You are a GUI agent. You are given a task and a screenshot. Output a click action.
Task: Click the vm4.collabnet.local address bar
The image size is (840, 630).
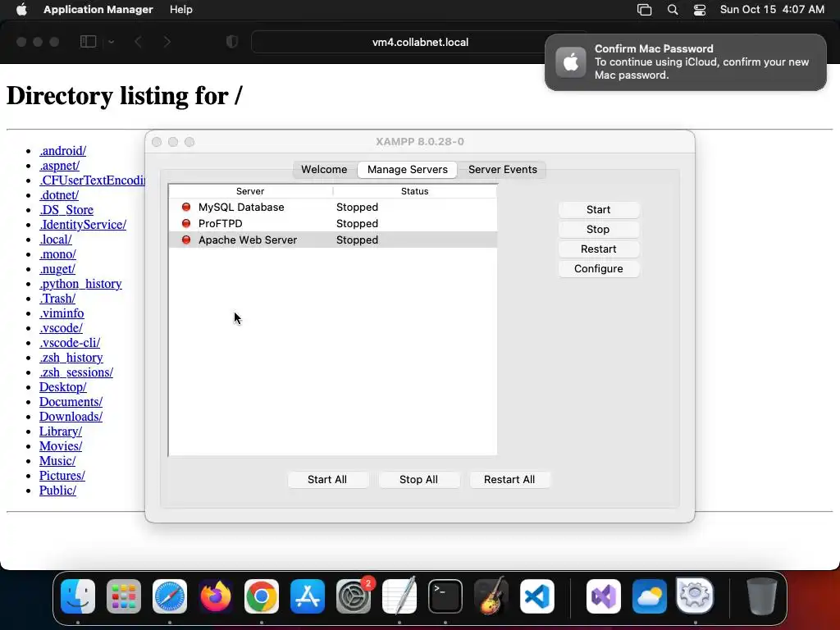[x=420, y=43]
